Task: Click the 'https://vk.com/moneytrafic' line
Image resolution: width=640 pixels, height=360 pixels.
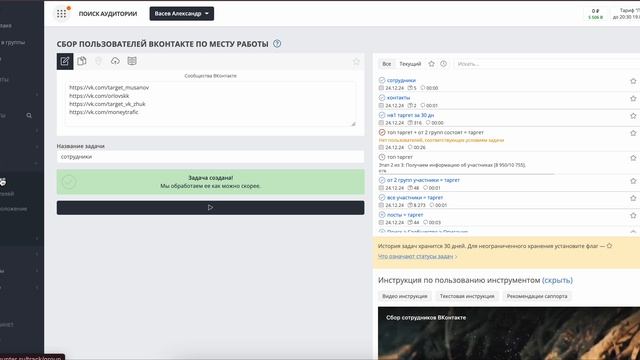Action: [104, 112]
